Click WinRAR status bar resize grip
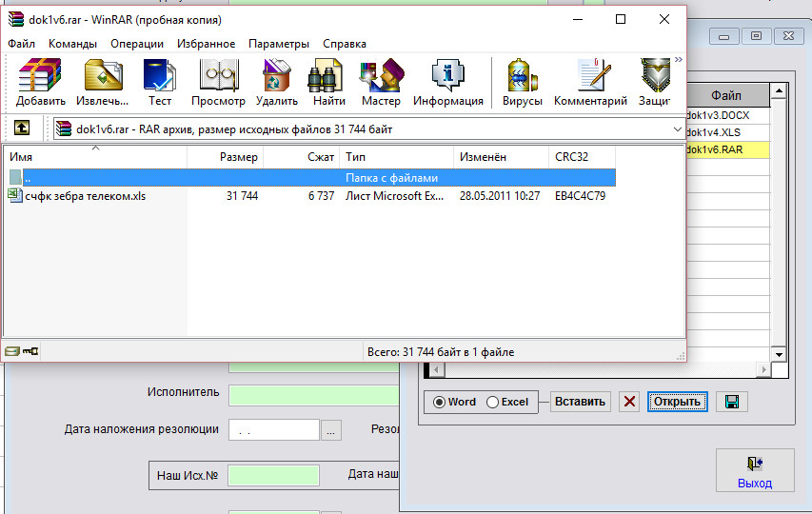 click(681, 356)
